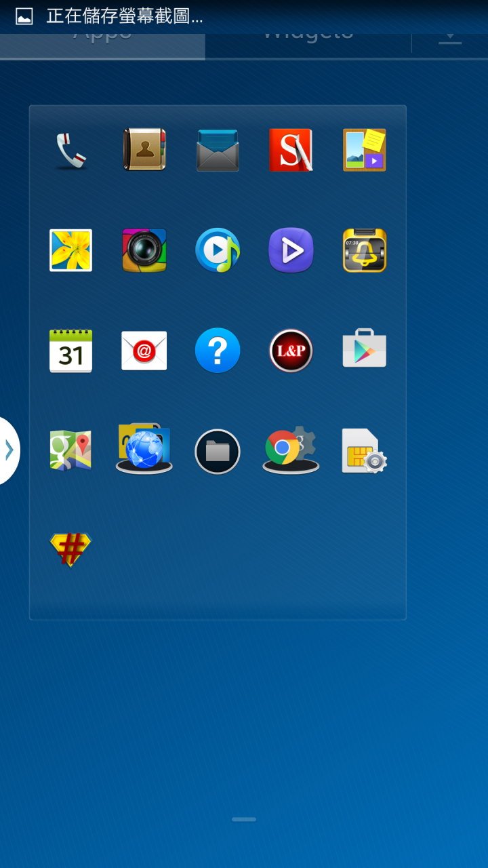Open the globe Internet browser app
Viewport: 488px width, 868px height.
(x=144, y=448)
